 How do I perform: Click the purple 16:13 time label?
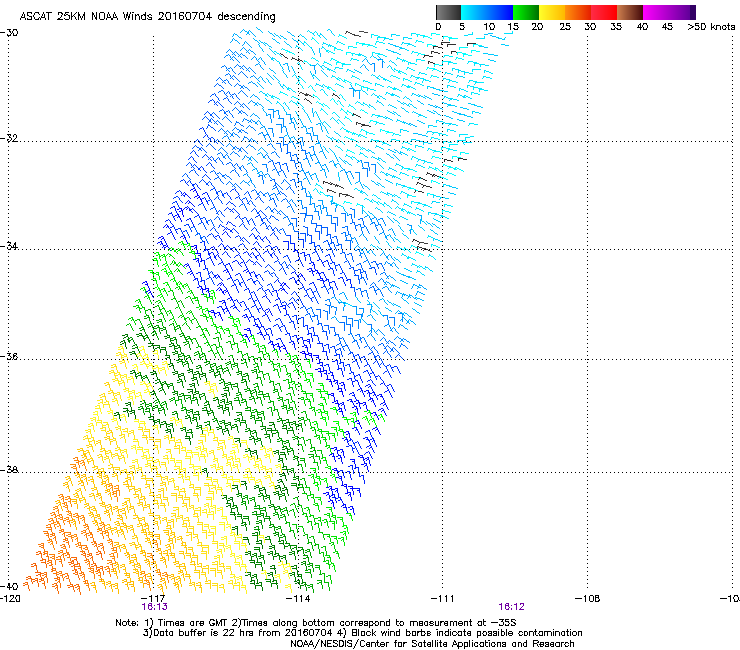pos(154,607)
